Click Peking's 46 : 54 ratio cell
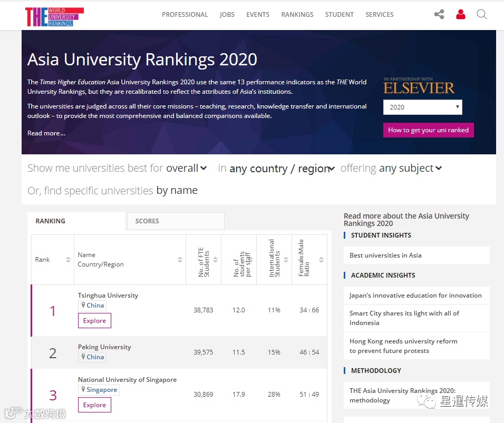The width and height of the screenshot is (504, 423). [309, 352]
